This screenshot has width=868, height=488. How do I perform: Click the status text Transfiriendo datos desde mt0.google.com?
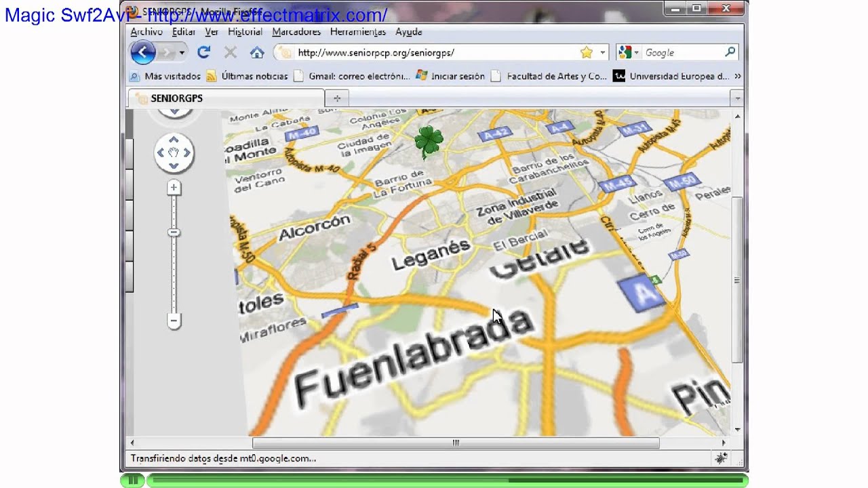tap(223, 459)
